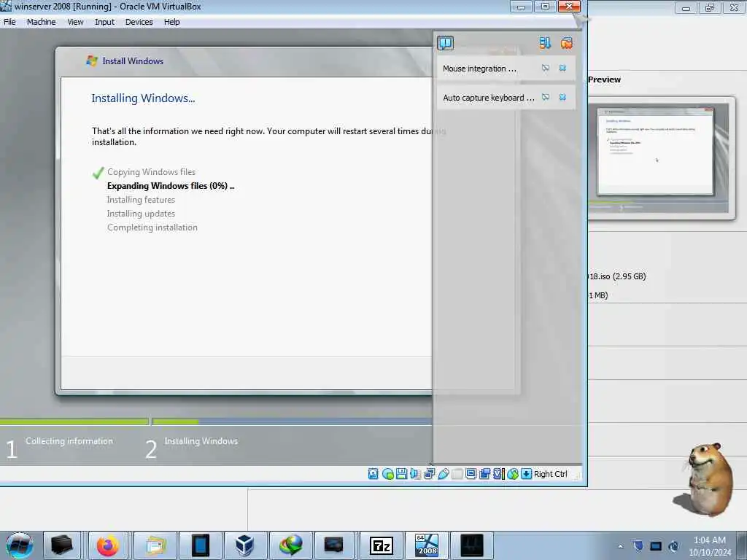Viewport: 747px width, 560px height.
Task: Click the audio status bar icon
Action: click(415, 474)
